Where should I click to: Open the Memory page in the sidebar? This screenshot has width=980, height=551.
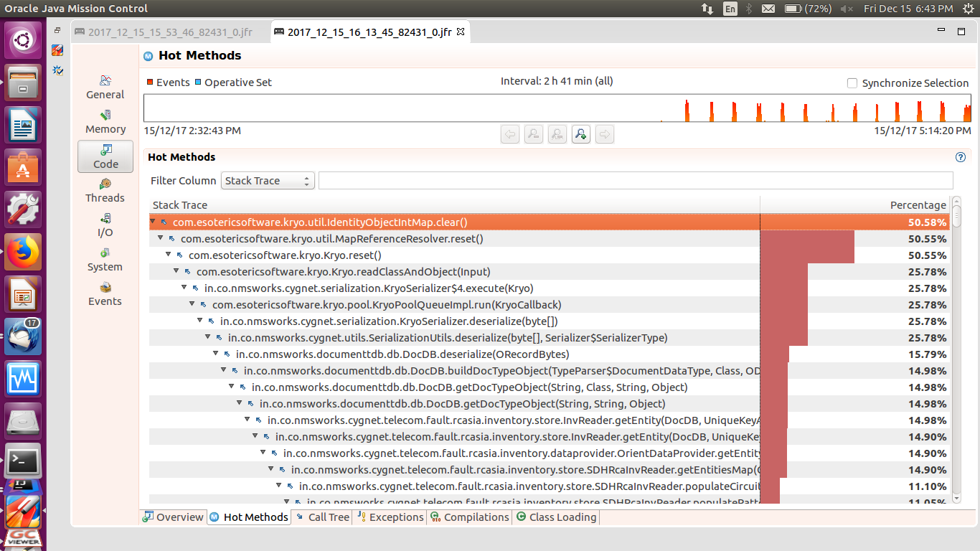[105, 122]
